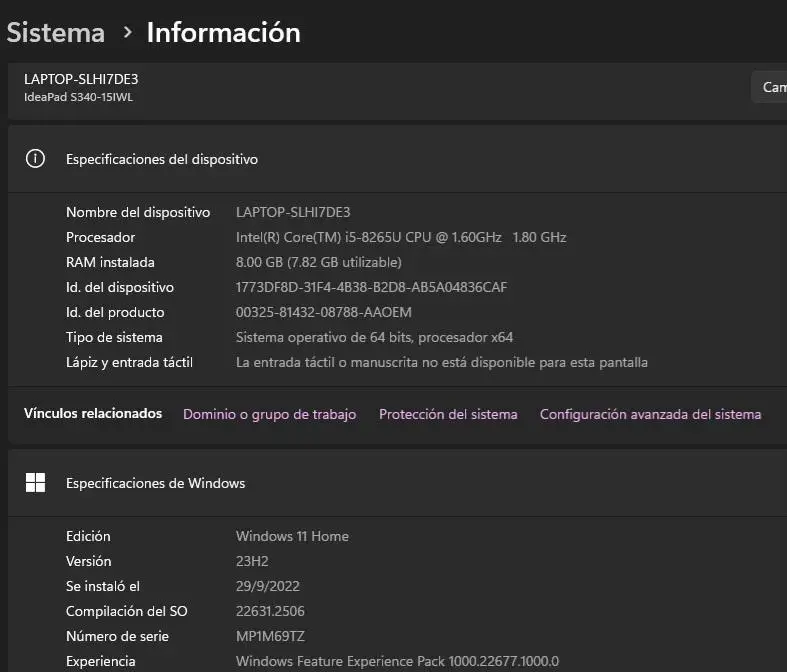Go back to Sistema in breadcrumb
The width and height of the screenshot is (787, 672).
coord(56,33)
